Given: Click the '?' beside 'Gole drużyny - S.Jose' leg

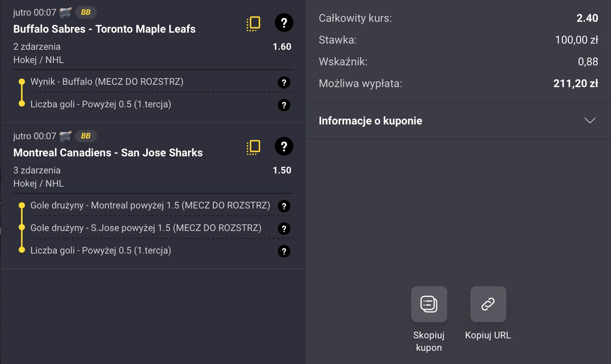Looking at the screenshot, I should pos(284,229).
